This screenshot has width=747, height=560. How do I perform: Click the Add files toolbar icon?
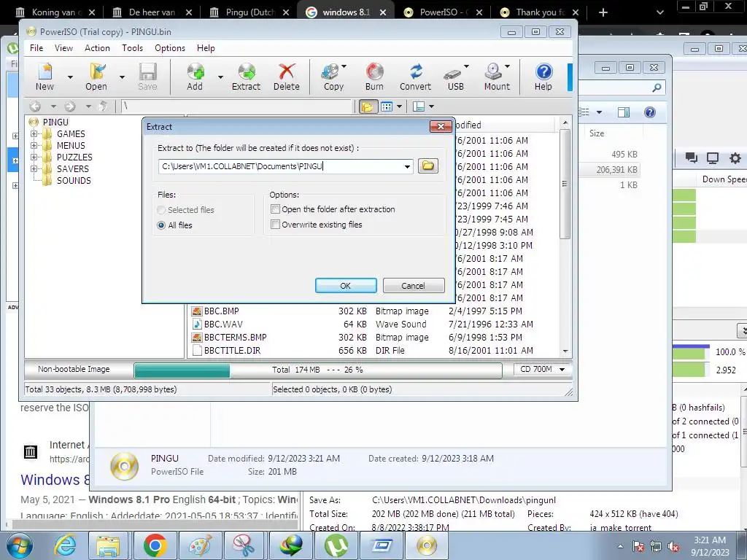(195, 77)
